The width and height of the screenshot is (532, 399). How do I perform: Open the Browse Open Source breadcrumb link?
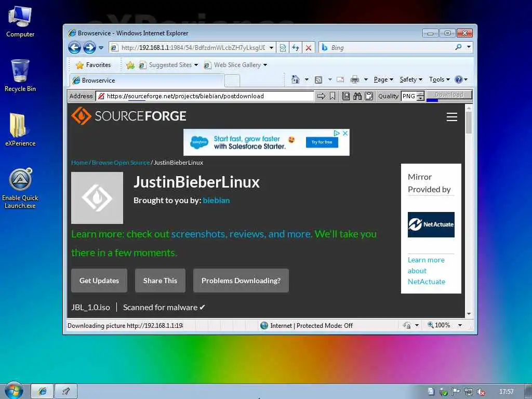[121, 163]
